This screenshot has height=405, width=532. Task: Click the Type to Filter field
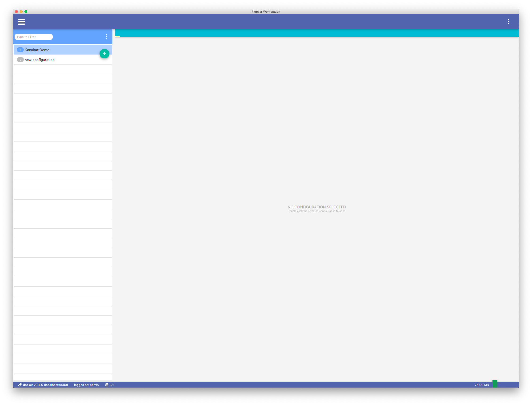pyautogui.click(x=33, y=37)
